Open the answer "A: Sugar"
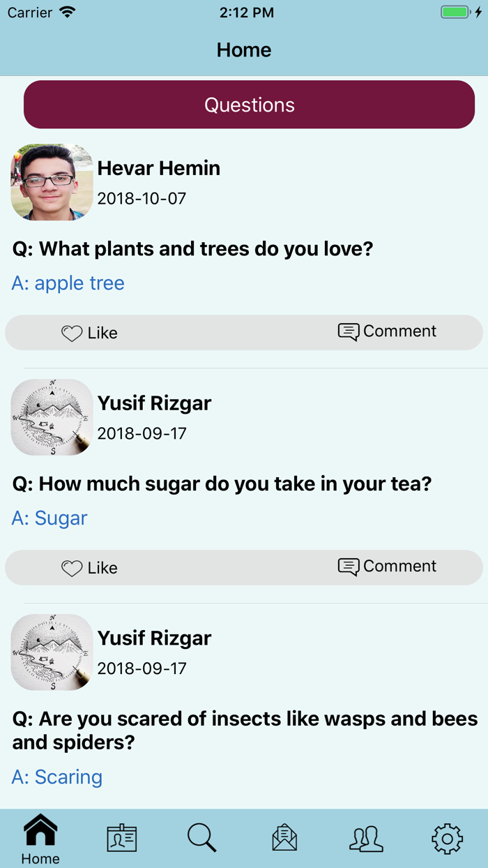Screen dimensions: 488x868 (49, 518)
